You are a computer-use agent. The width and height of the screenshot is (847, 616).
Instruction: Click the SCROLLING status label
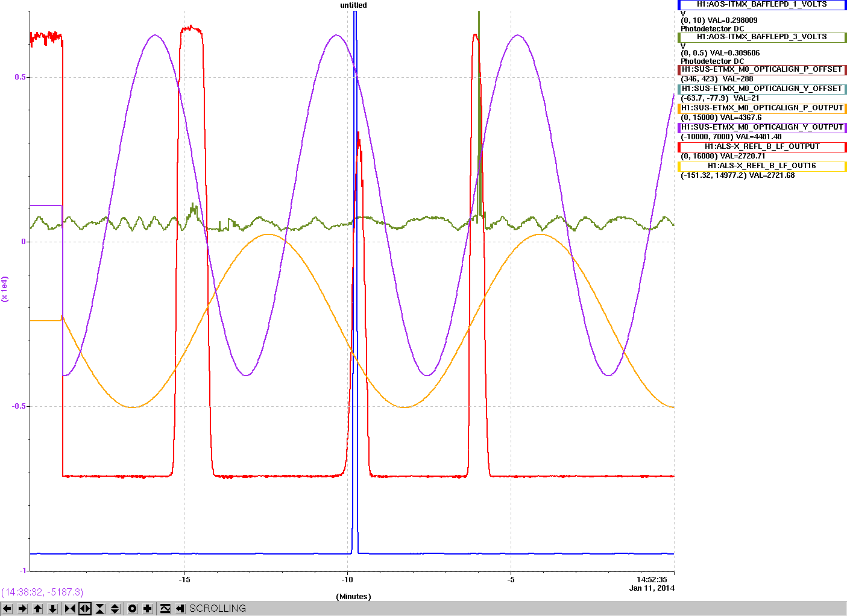[218, 609]
